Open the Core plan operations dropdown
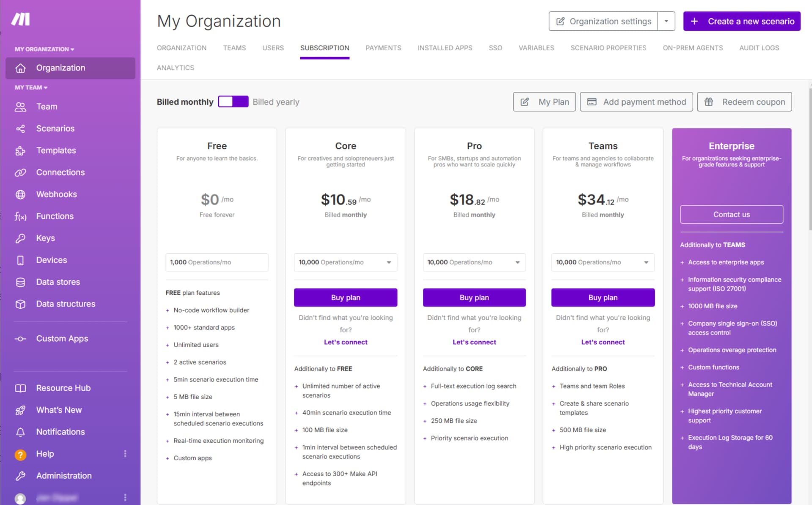Viewport: 812px width, 505px height. click(346, 262)
